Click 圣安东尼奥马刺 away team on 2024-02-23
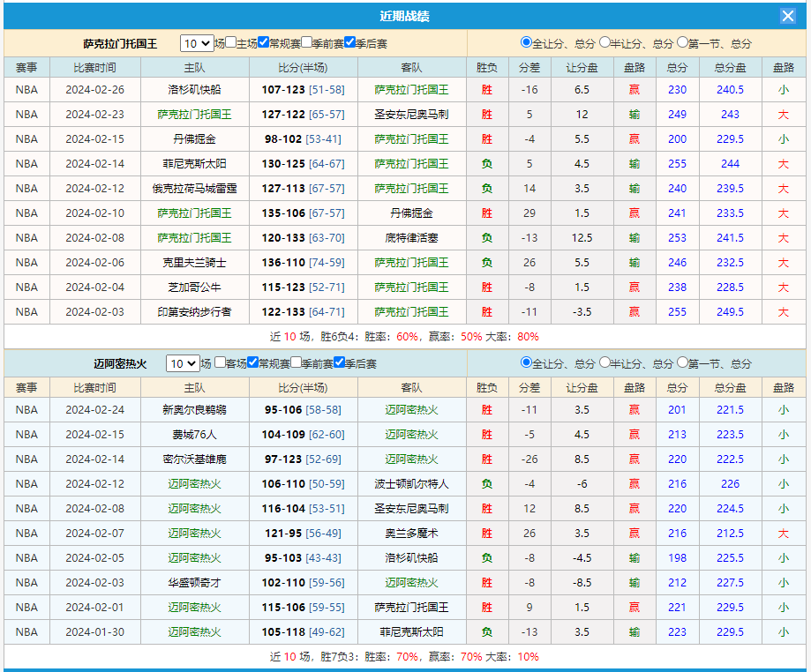Image resolution: width=811 pixels, height=672 pixels. 411,115
